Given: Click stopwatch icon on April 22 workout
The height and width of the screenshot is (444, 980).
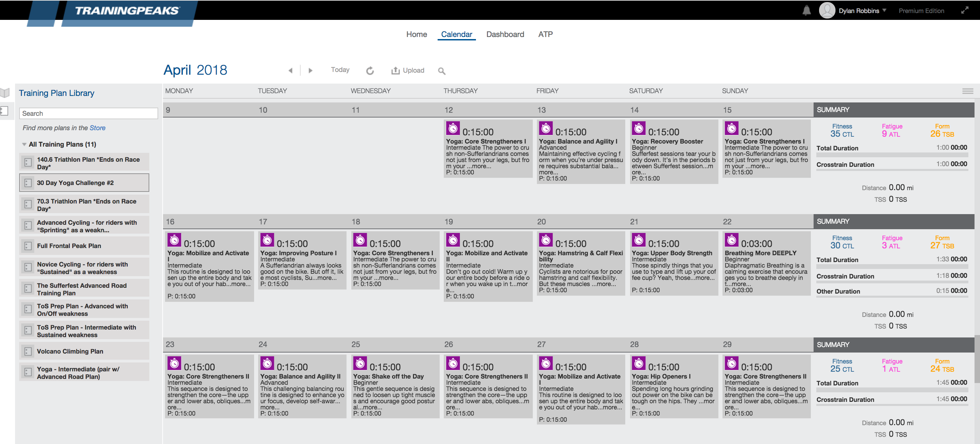Looking at the screenshot, I should [731, 240].
